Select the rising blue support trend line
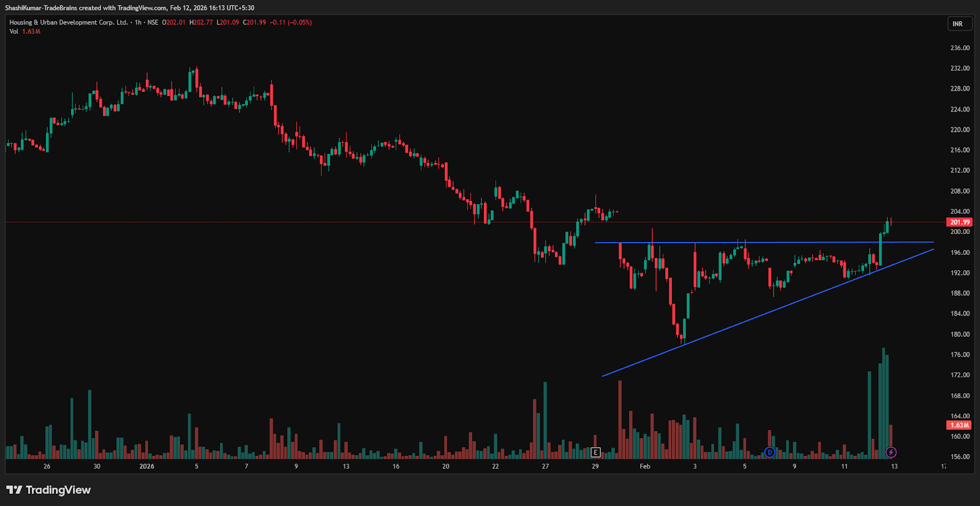This screenshot has height=506, width=980. click(x=766, y=312)
